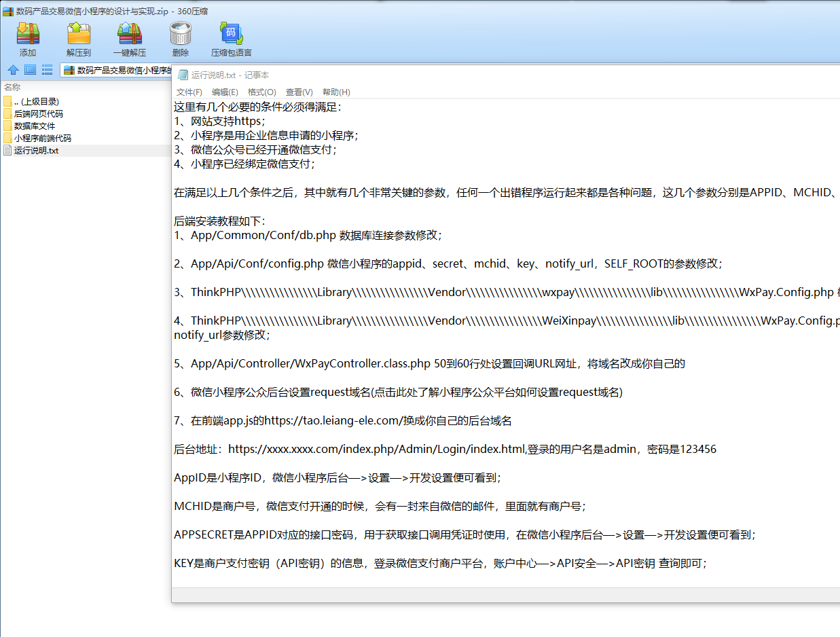Open the 编辑(E) menu in Notepad

225,92
